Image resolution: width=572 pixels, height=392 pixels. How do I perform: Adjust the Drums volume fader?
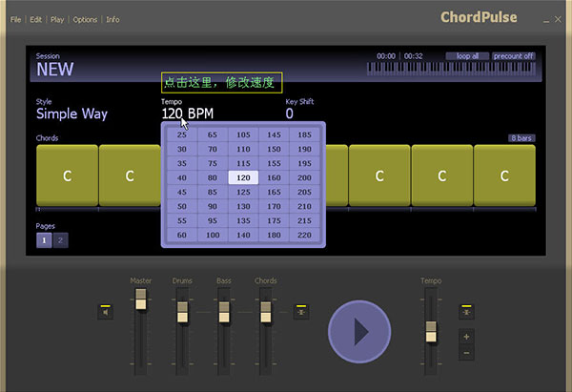(x=182, y=312)
